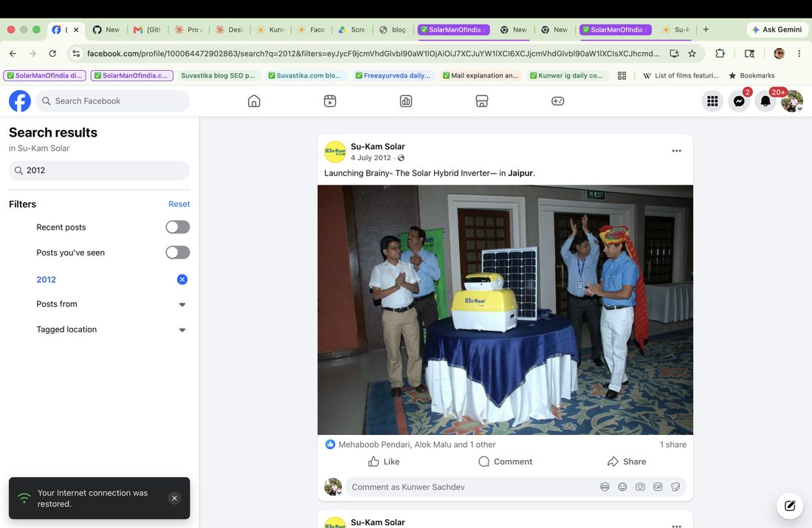This screenshot has height=528, width=812.
Task: Share the Su-Kam Solar post
Action: point(627,462)
